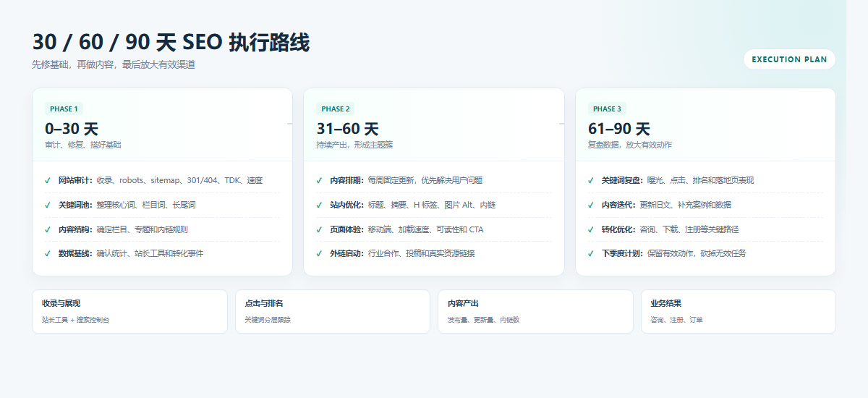Select the PHASE 1 label
Image resolution: width=868 pixels, height=398 pixels.
pyautogui.click(x=64, y=109)
